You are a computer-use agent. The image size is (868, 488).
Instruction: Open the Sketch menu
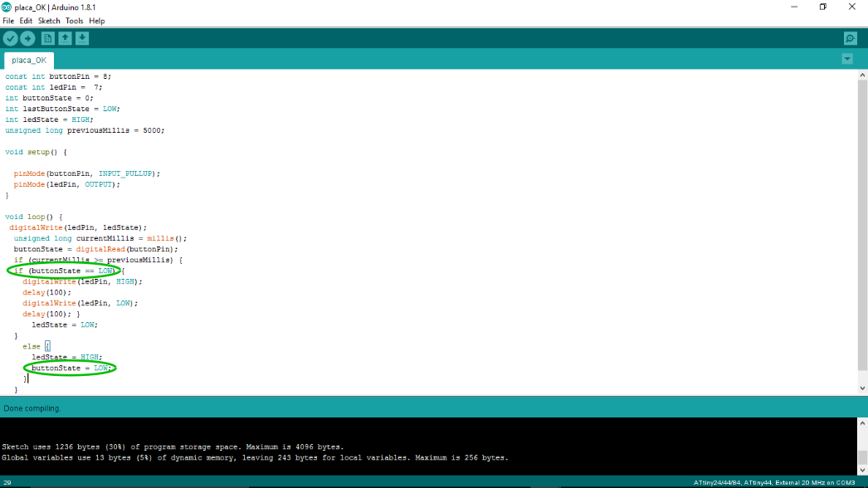pos(49,21)
